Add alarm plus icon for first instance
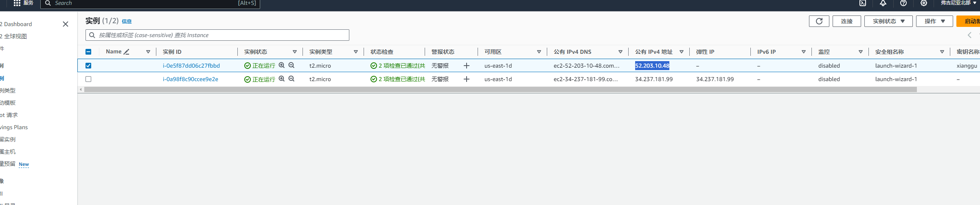The height and width of the screenshot is (205, 980). (467, 66)
